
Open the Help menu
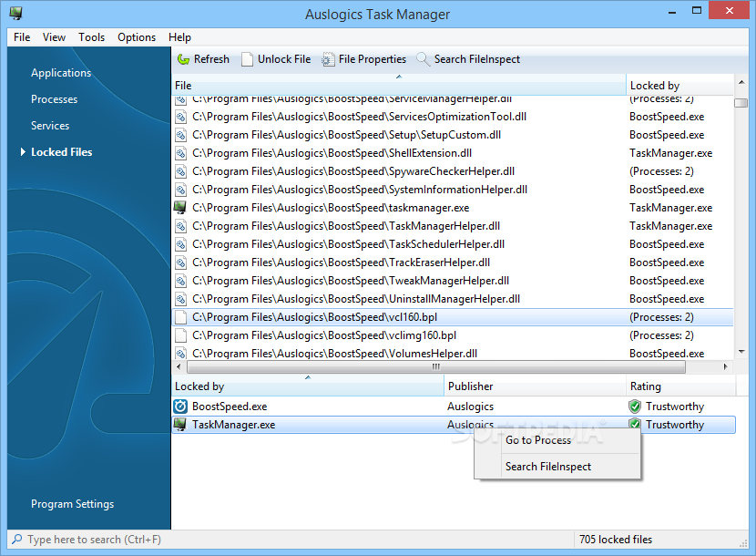point(179,37)
